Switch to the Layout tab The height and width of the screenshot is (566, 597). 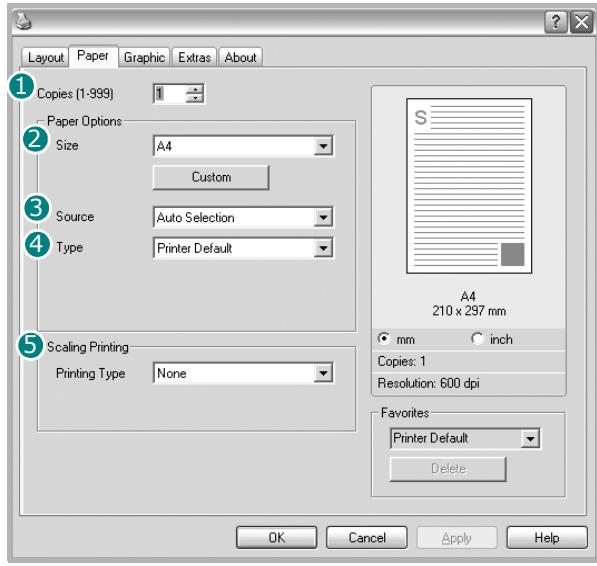(x=46, y=57)
